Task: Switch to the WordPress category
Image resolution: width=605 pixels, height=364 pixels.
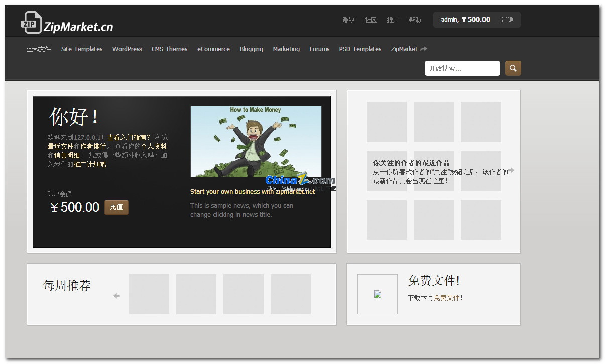Action: pyautogui.click(x=127, y=49)
